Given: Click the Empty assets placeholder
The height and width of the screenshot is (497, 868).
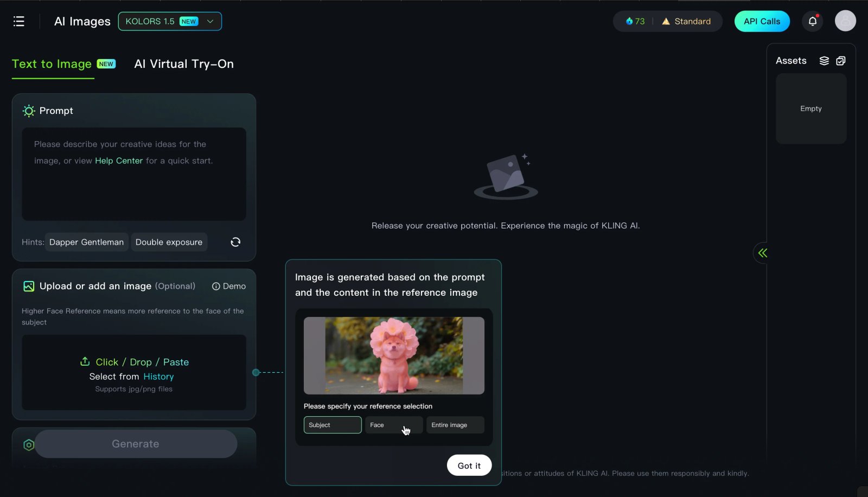Looking at the screenshot, I should click(x=811, y=109).
